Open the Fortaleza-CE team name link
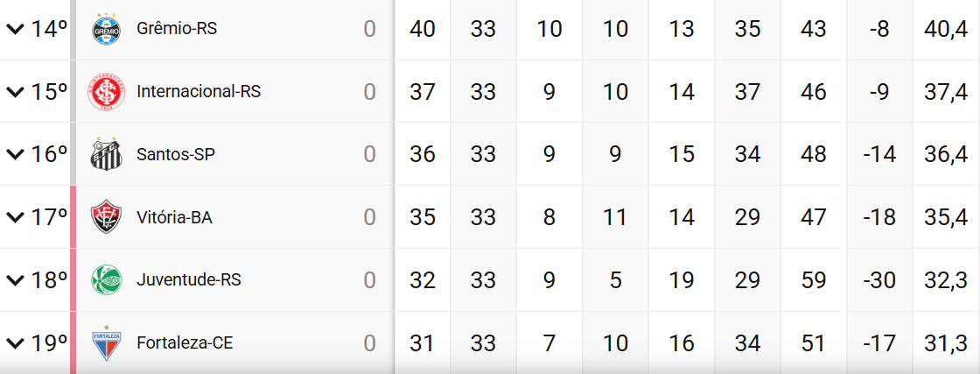Screen dimensions: 980x374 185,343
